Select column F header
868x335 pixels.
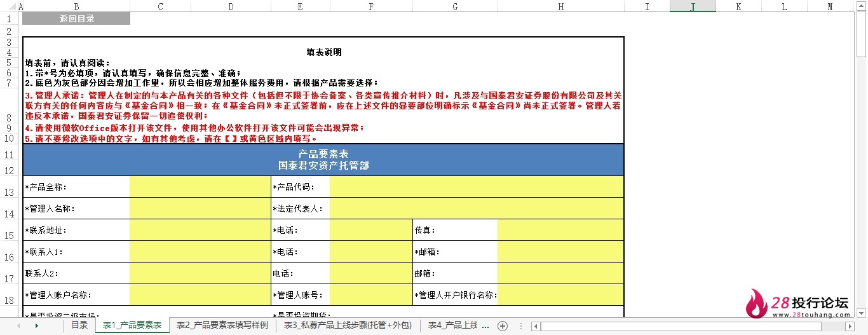370,6
